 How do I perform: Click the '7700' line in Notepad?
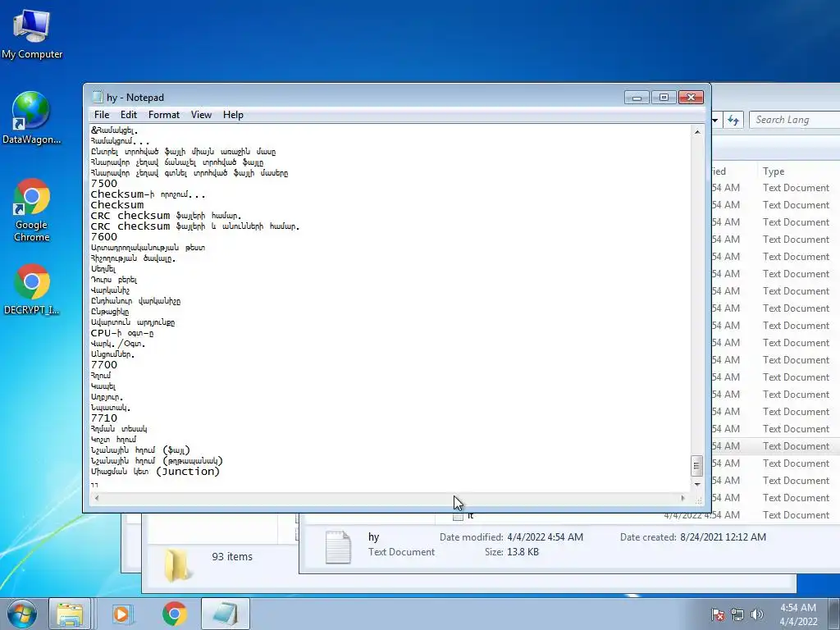[x=104, y=365]
